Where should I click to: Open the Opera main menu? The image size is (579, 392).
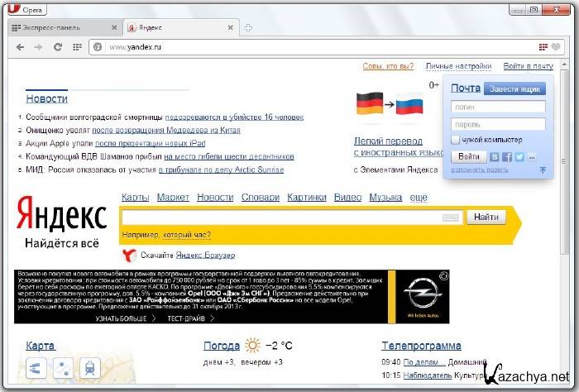pos(25,9)
